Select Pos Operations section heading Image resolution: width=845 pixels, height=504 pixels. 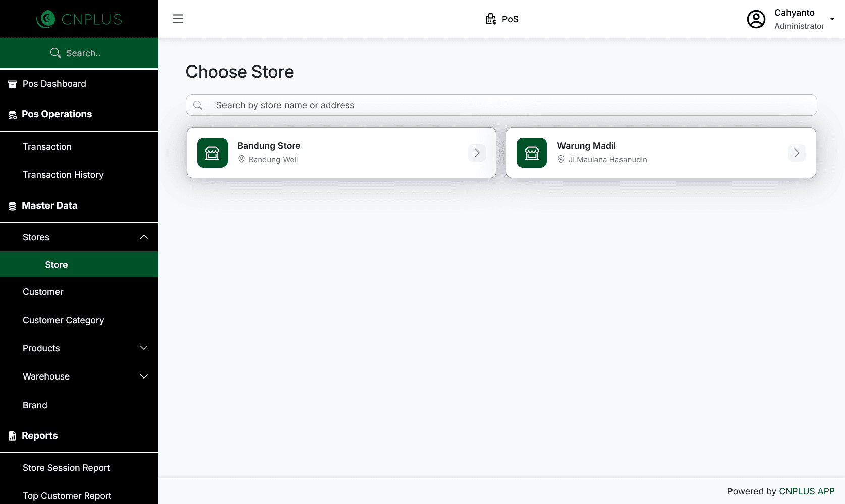(57, 114)
